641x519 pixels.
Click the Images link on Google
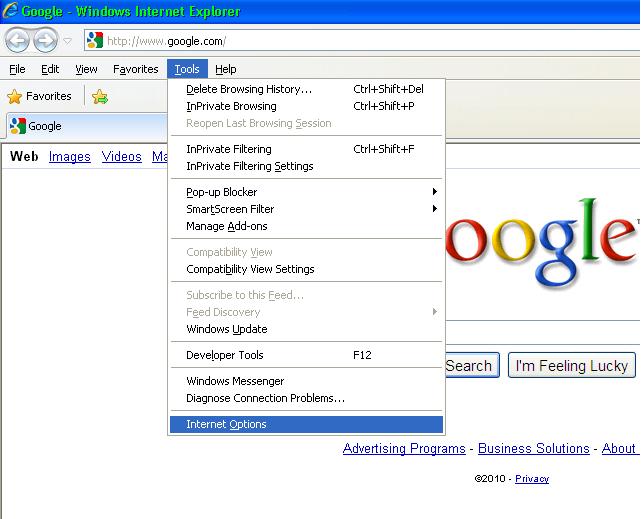[x=69, y=157]
